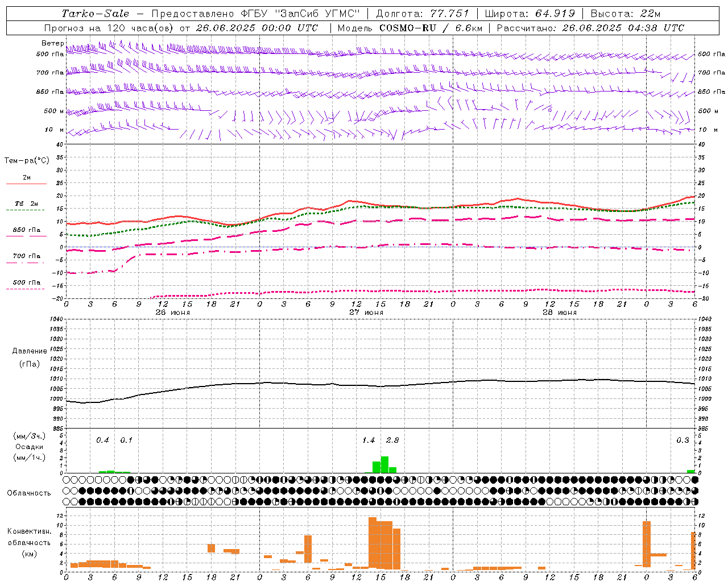Screen dimensions: 728x582
Task: Click the 1.4 precipitation amount
Action: click(369, 440)
